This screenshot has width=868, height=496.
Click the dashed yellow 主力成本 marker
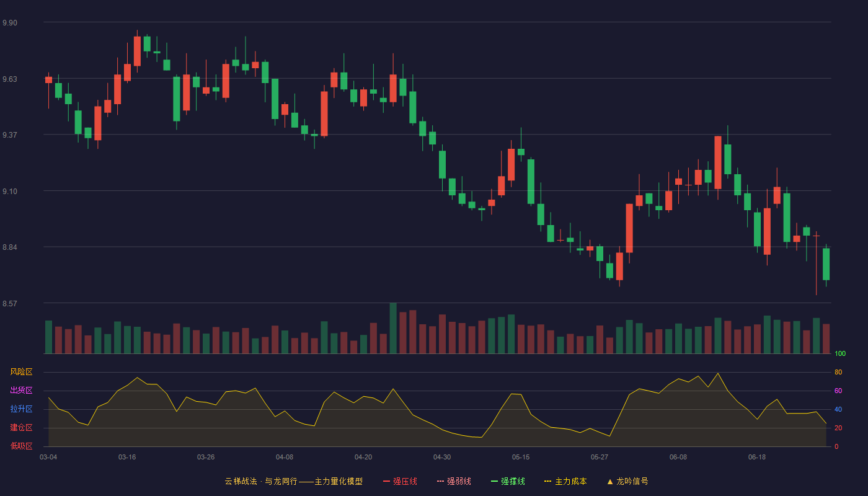[x=548, y=481]
